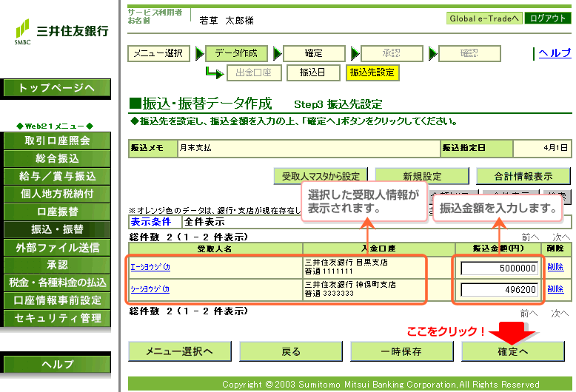The height and width of the screenshot is (392, 576).
Task: Open 税金・各種料金の払込 menu item
Action: pos(57,283)
